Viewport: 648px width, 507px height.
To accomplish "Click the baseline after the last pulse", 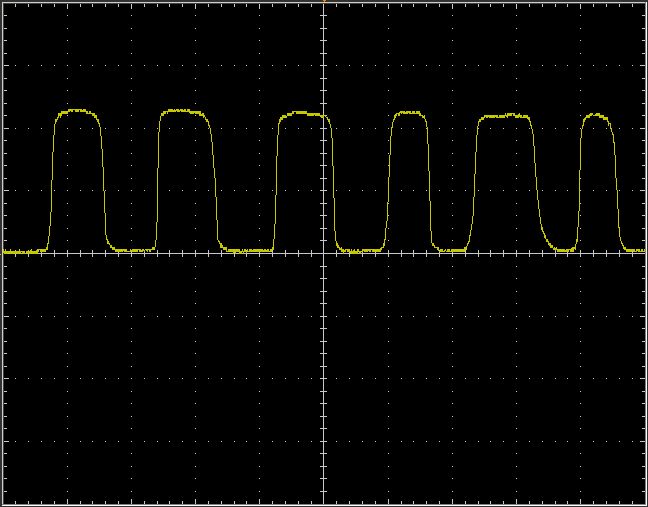I will click(x=633, y=250).
